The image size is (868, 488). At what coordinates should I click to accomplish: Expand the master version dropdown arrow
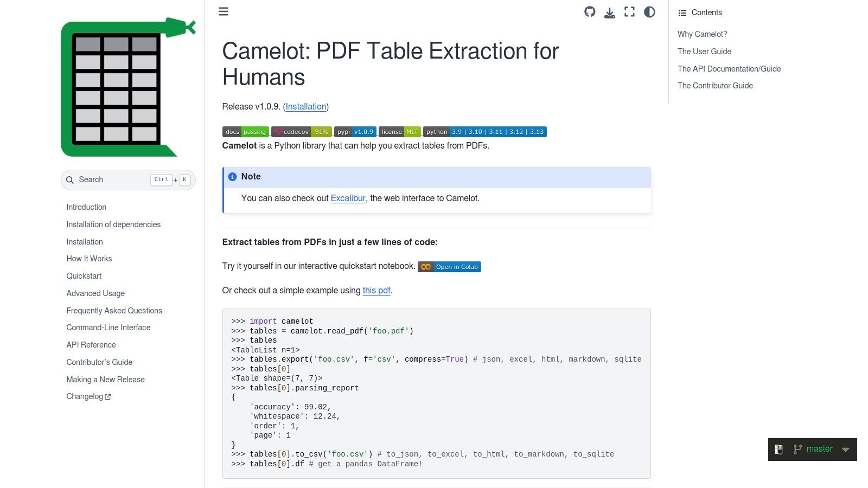click(x=845, y=450)
